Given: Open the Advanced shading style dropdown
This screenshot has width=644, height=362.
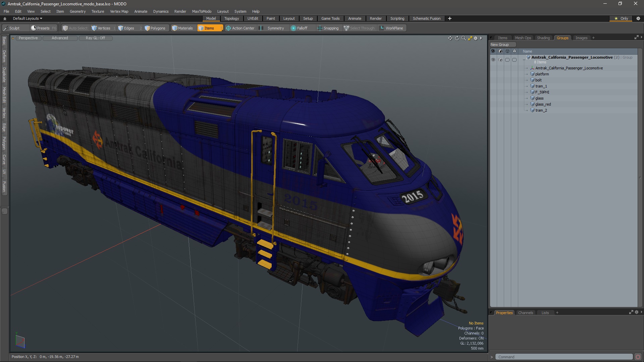Looking at the screenshot, I should [x=60, y=38].
